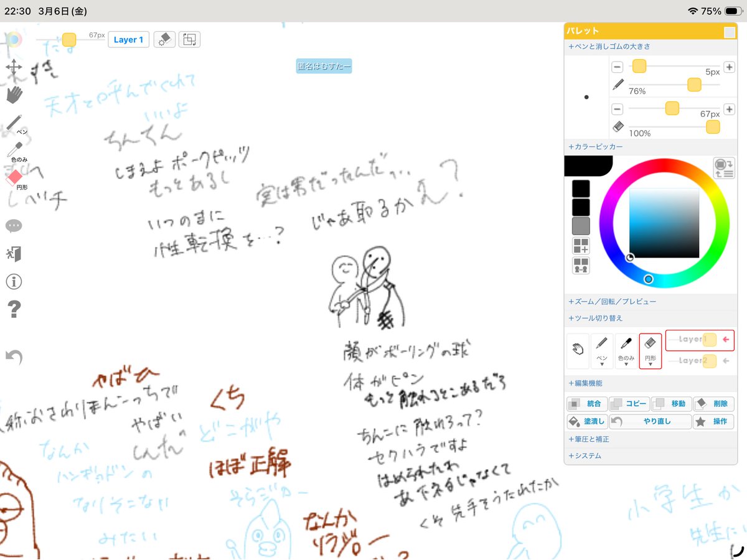Open the color circle icon in left toolbar
This screenshot has height=560, width=747.
click(14, 40)
